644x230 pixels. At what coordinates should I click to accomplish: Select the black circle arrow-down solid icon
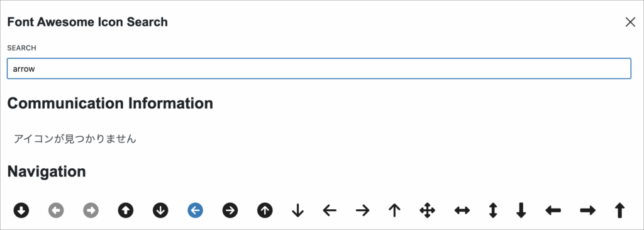(x=21, y=210)
